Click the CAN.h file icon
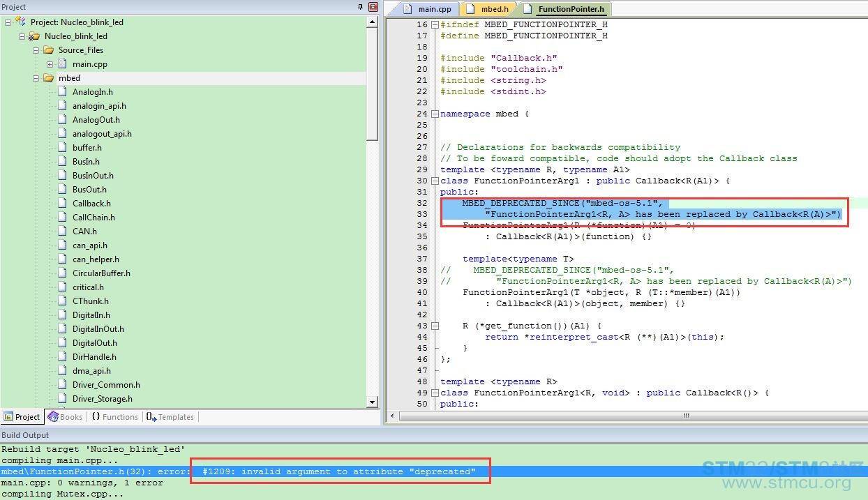 (x=63, y=232)
